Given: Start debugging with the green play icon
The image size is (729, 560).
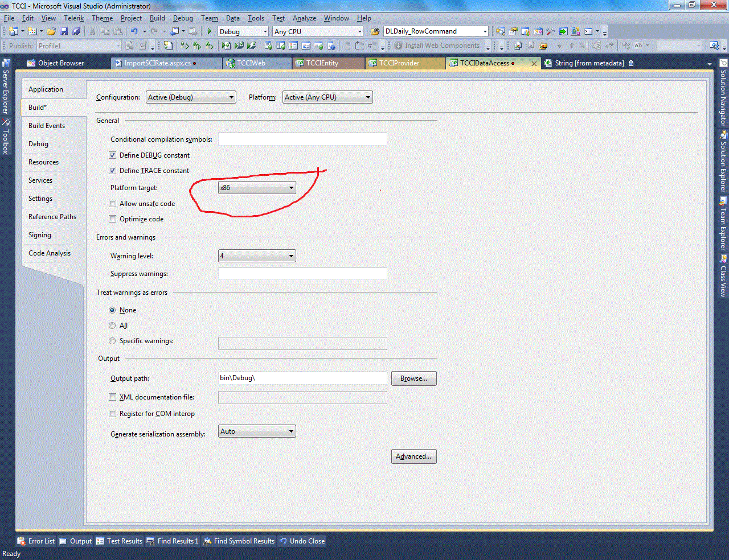Looking at the screenshot, I should click(x=209, y=31).
